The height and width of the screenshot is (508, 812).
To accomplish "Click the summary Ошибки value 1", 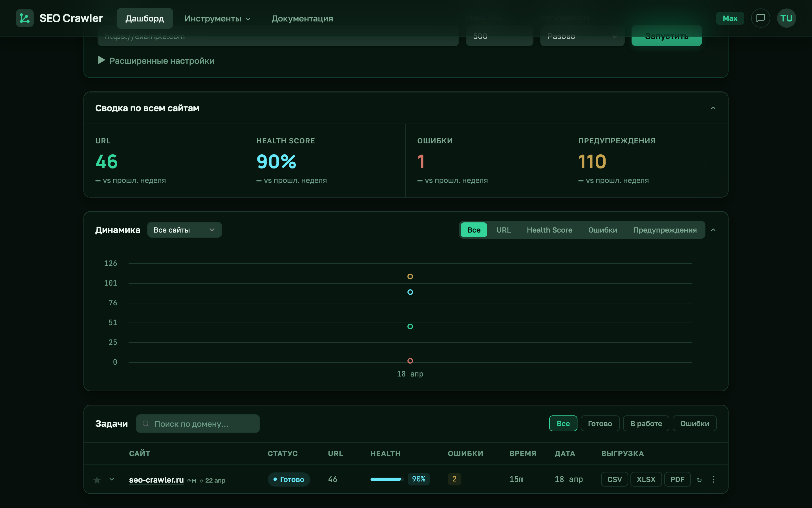I will point(421,162).
